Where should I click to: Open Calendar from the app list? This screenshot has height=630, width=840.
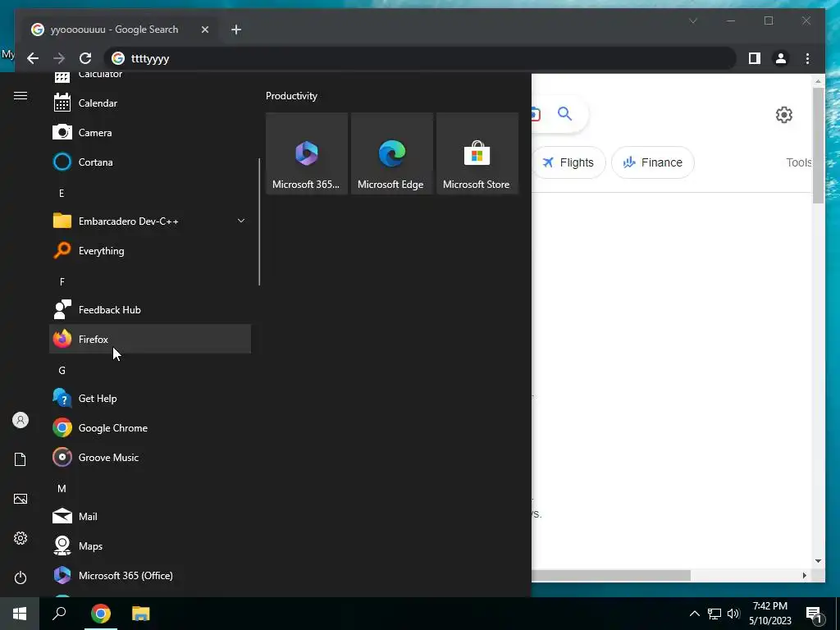coord(150,103)
